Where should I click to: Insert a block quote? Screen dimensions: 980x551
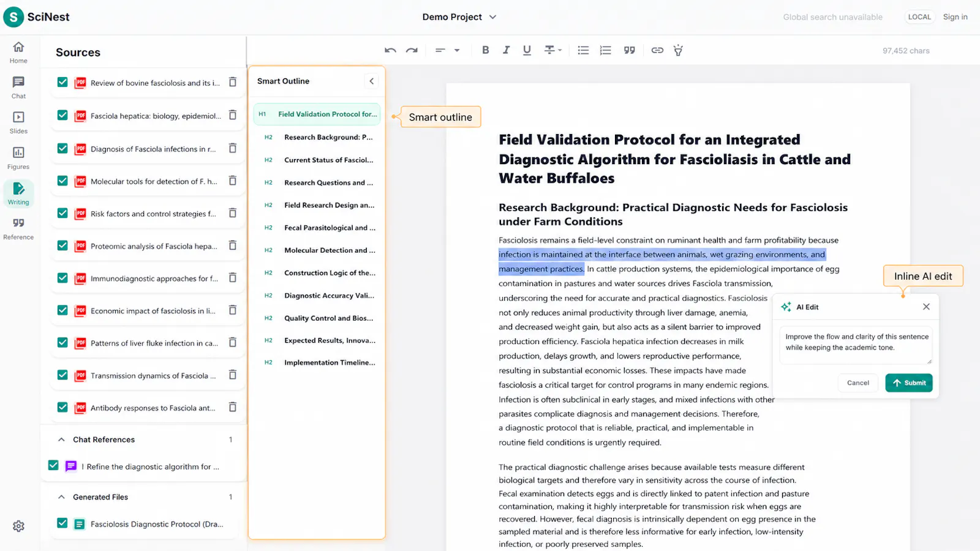[x=629, y=50]
